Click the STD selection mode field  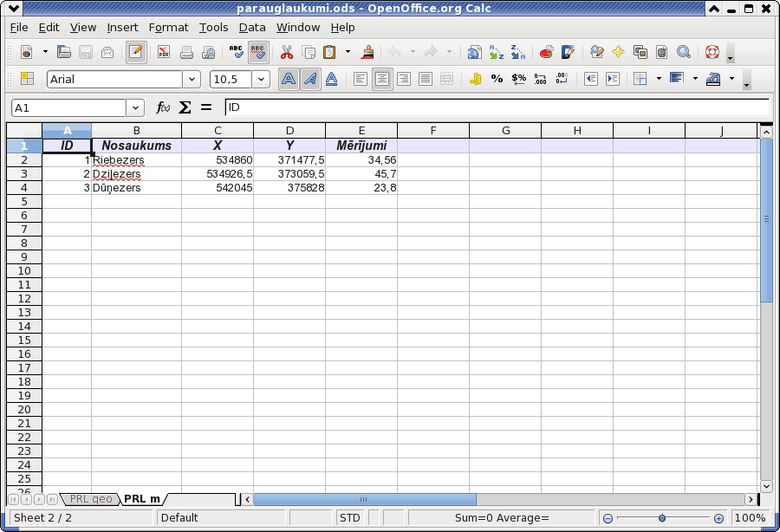coord(350,517)
